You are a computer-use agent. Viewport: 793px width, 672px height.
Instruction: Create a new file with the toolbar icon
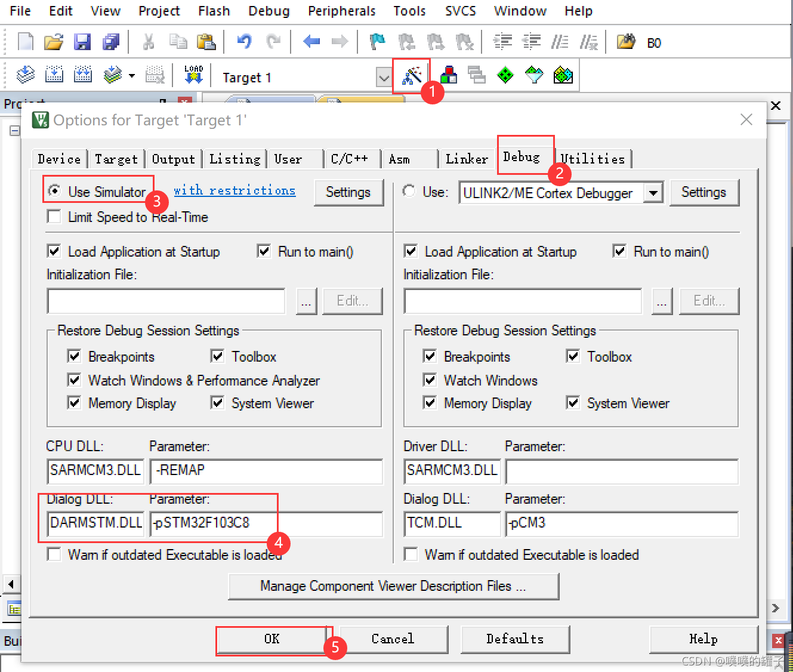click(x=26, y=42)
